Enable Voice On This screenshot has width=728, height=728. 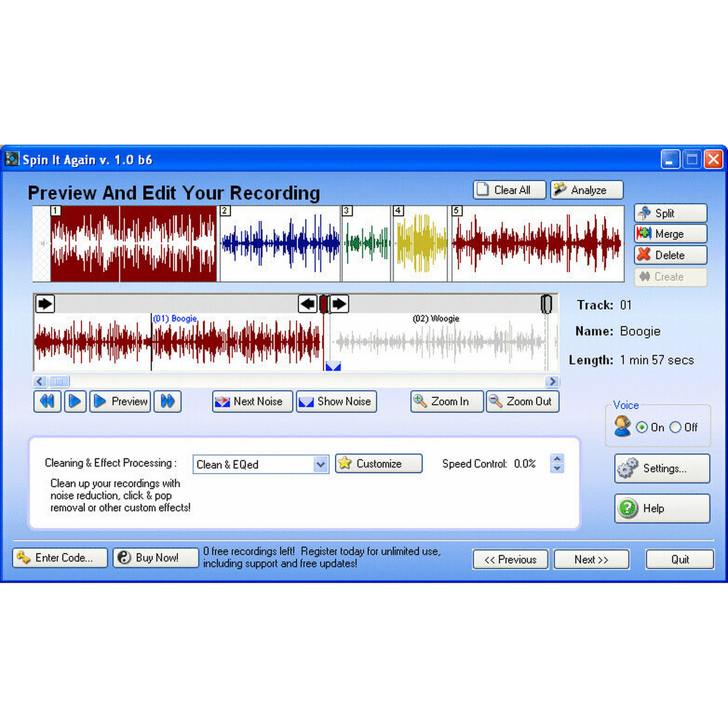(642, 428)
